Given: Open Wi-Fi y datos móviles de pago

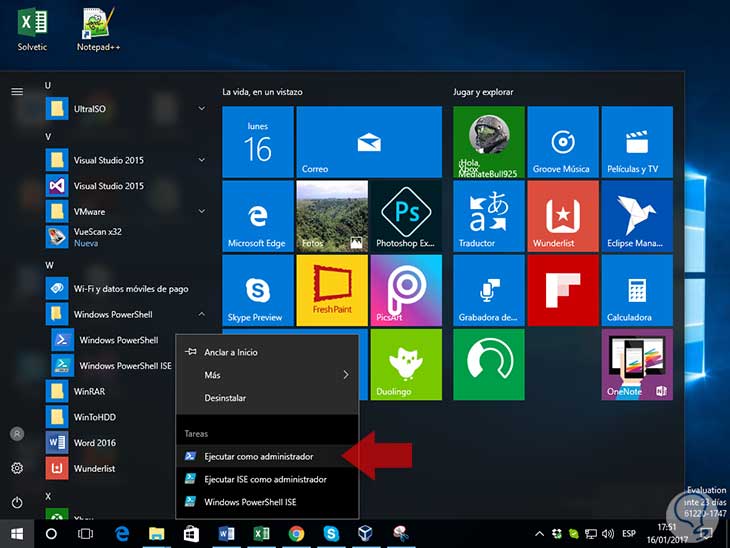Looking at the screenshot, I should click(126, 289).
